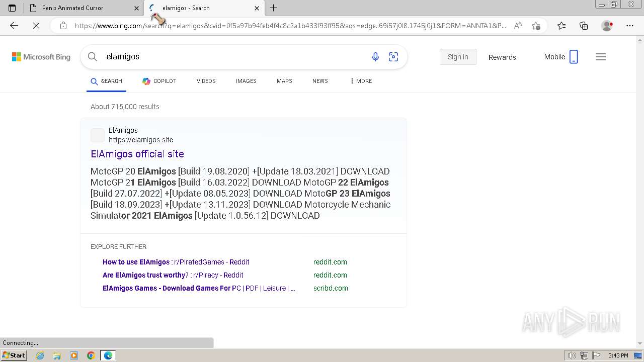Open the browser profile avatar
The height and width of the screenshot is (362, 644).
click(x=607, y=26)
